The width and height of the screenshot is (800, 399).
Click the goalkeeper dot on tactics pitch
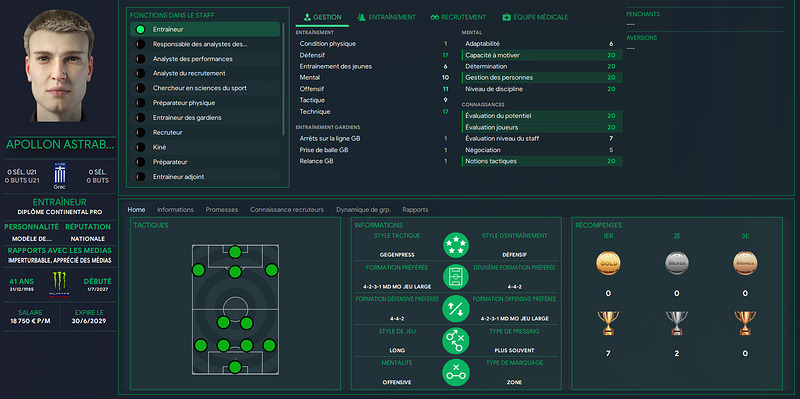235,367
